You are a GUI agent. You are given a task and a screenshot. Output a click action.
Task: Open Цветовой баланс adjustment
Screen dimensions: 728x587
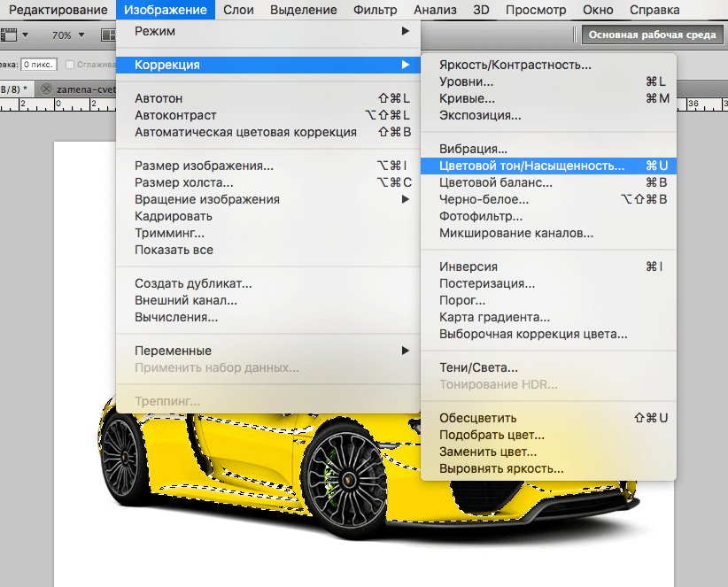tap(548, 182)
